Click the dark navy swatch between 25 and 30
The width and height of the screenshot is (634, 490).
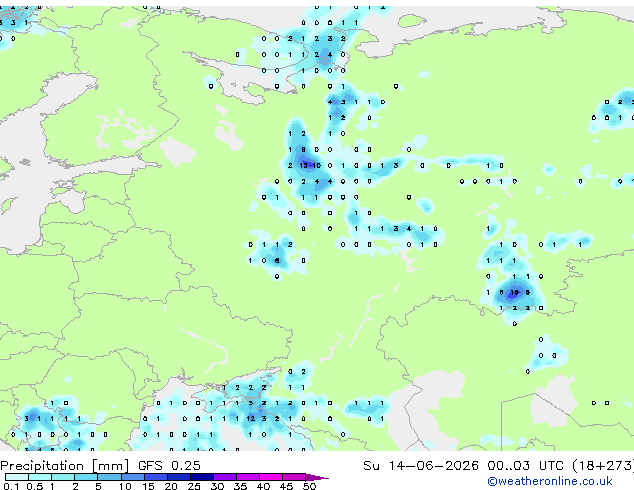click(201, 477)
